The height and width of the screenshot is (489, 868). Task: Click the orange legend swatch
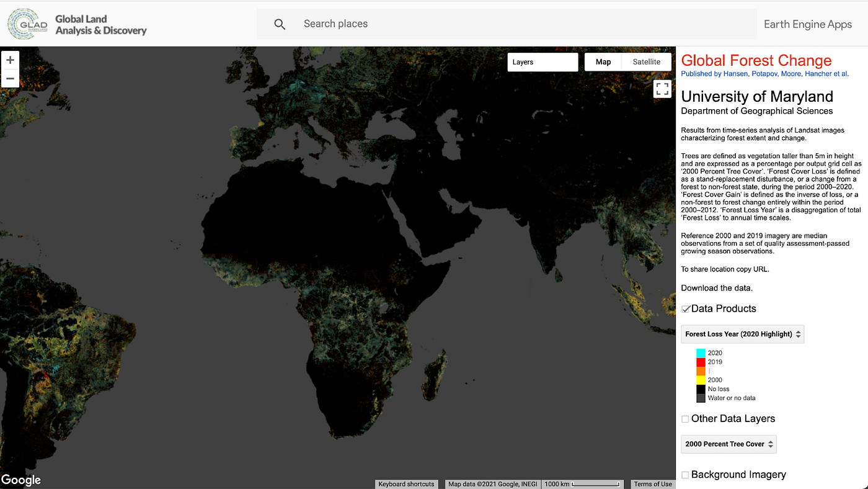click(x=701, y=371)
